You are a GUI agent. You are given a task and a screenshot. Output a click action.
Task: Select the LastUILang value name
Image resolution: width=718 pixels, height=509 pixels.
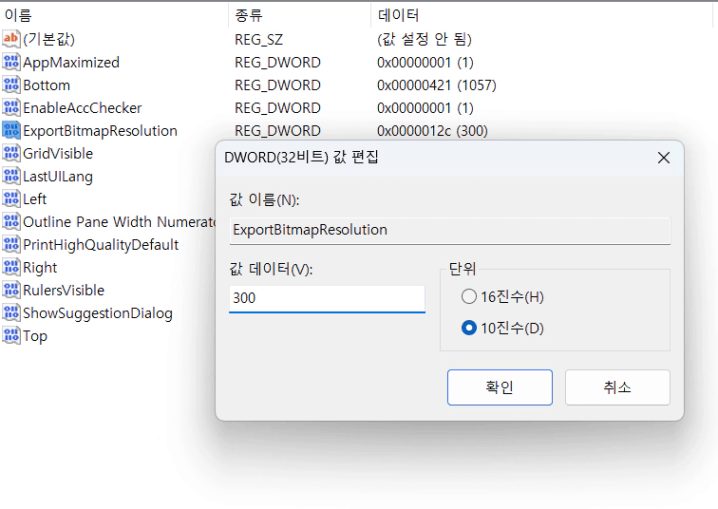[58, 177]
